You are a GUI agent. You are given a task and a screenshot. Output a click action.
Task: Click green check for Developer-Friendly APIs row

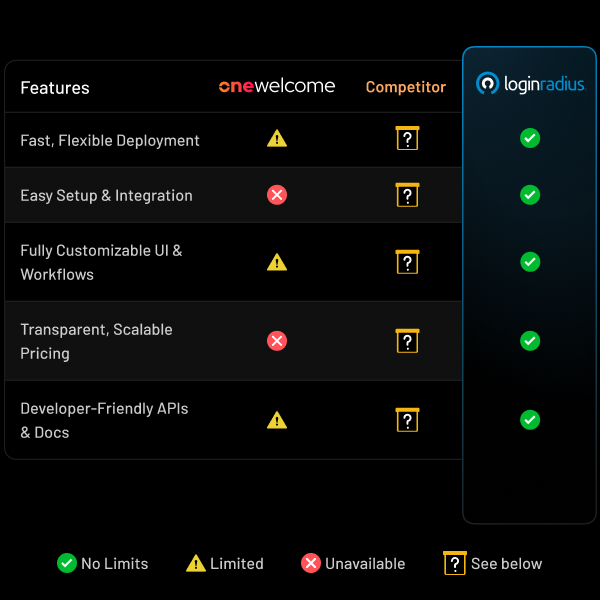click(530, 420)
